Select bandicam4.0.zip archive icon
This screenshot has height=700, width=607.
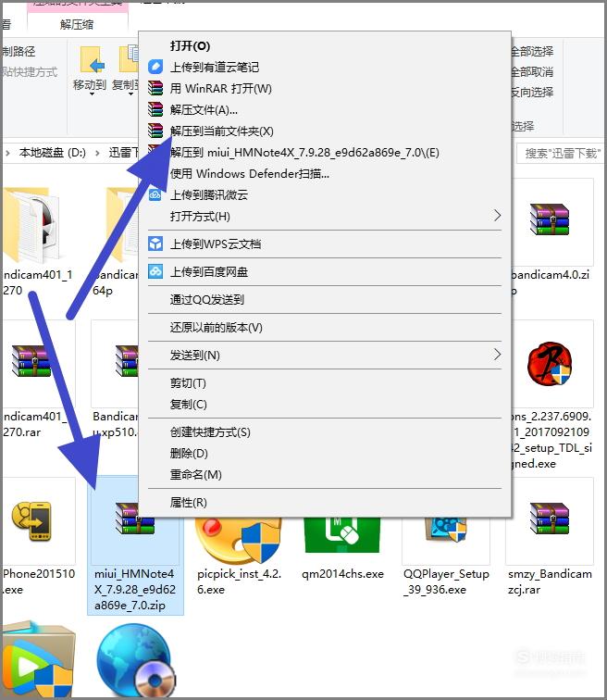point(550,219)
